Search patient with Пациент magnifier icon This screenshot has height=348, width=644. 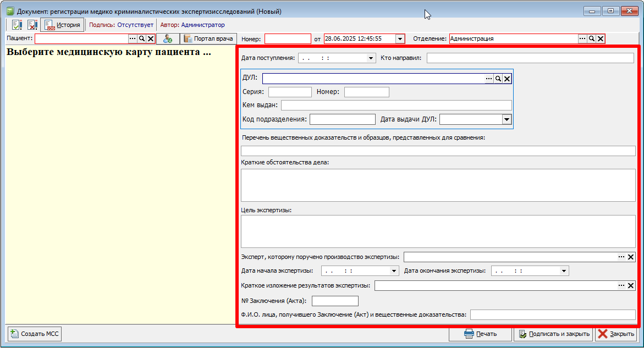(142, 38)
